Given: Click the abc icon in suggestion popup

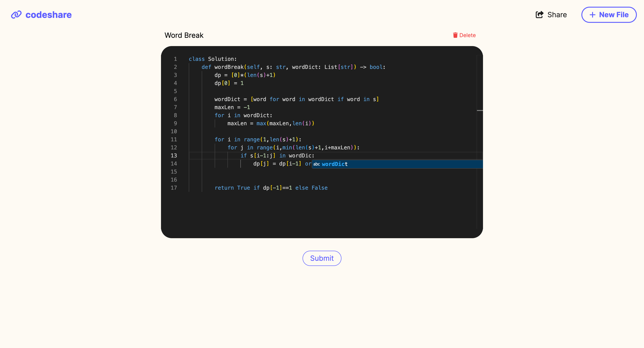Looking at the screenshot, I should (316, 164).
